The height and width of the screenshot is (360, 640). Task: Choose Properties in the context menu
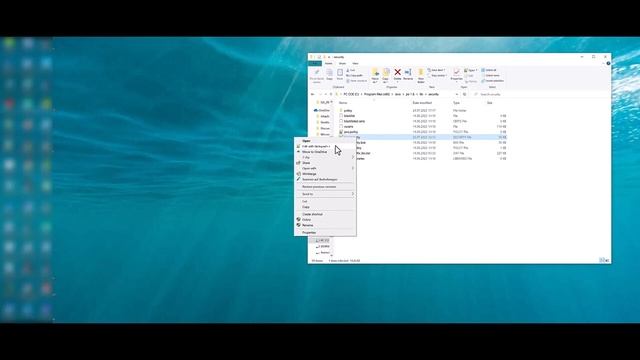tap(325, 233)
